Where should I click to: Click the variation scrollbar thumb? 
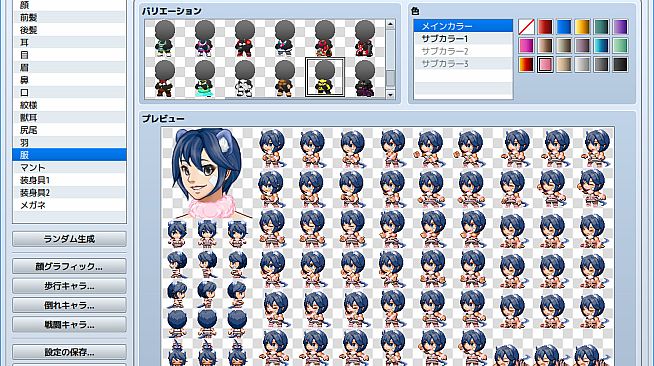390,78
